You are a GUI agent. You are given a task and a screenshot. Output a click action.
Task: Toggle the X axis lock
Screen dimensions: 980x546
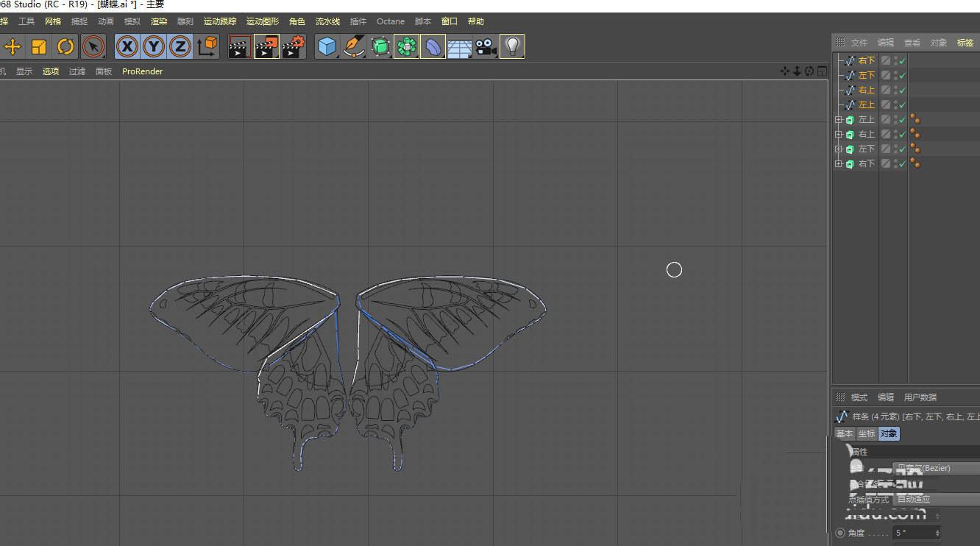tap(127, 47)
